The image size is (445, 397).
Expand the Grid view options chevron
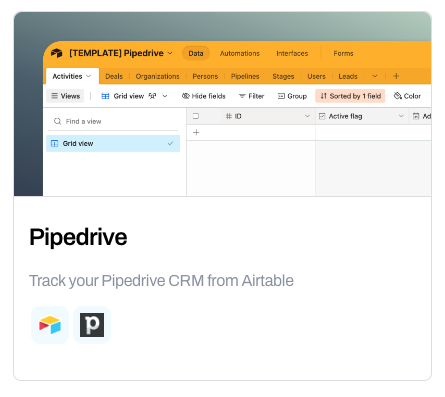165,96
